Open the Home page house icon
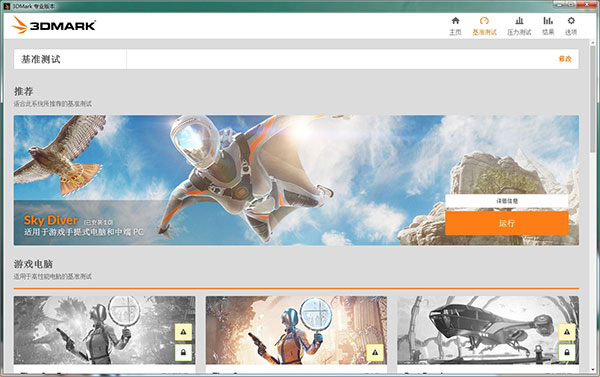Viewport: 600px width, 377px height. tap(455, 21)
